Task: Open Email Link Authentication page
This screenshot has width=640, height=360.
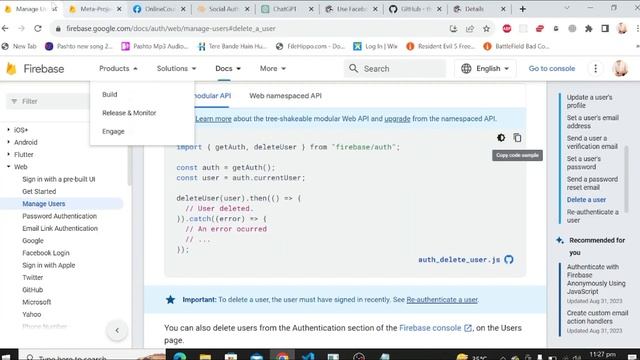Action: 60,228
